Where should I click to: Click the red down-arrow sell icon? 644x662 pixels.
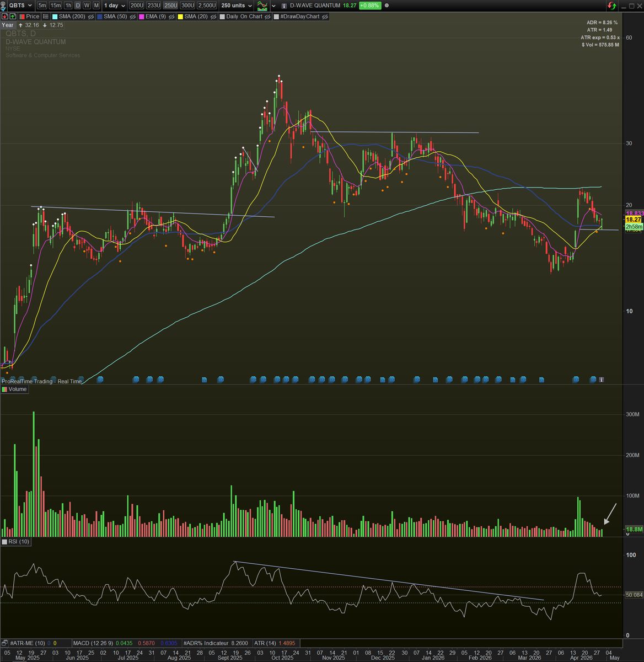[x=4, y=17]
